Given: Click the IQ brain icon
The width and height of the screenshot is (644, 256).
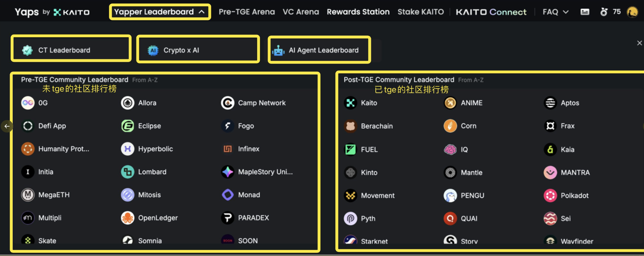Looking at the screenshot, I should coord(450,150).
